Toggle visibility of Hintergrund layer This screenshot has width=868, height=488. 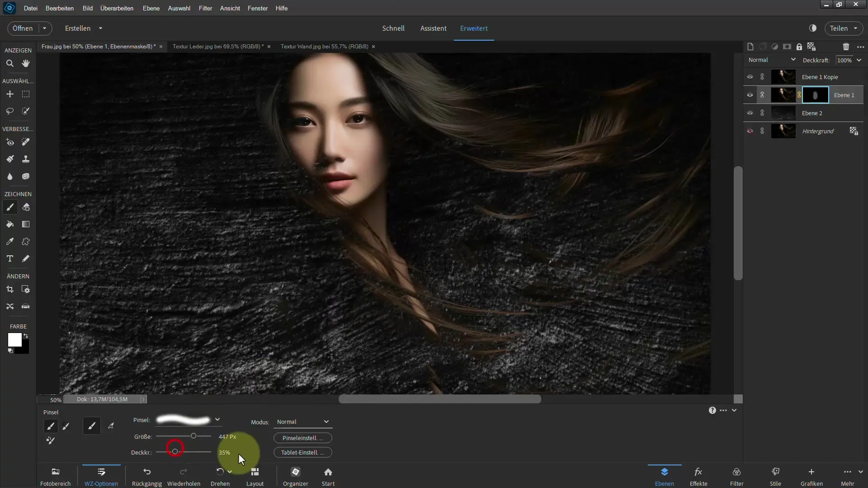coord(750,131)
